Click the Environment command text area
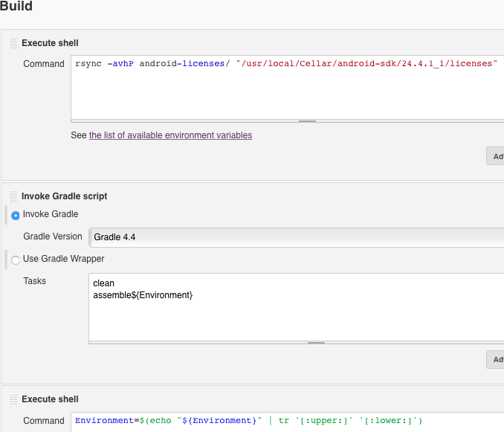This screenshot has height=432, width=504. [x=288, y=422]
